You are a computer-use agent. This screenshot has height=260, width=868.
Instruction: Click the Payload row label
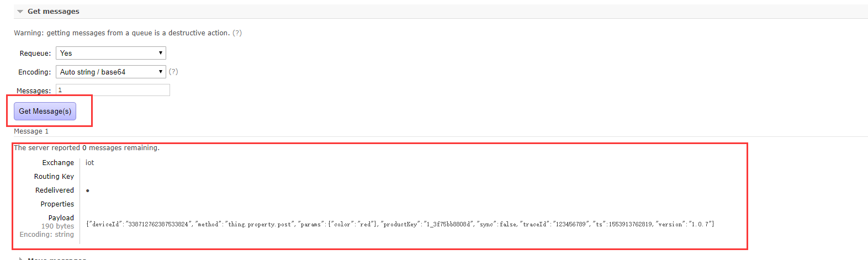pos(61,218)
